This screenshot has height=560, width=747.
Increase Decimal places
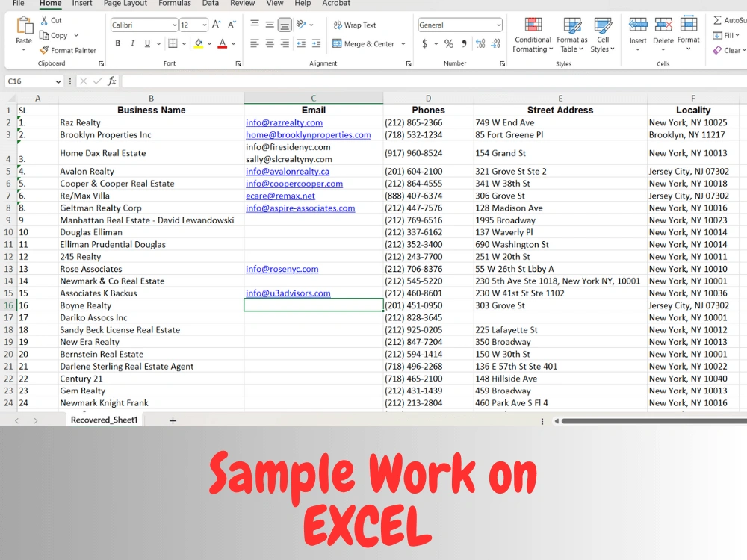point(480,44)
